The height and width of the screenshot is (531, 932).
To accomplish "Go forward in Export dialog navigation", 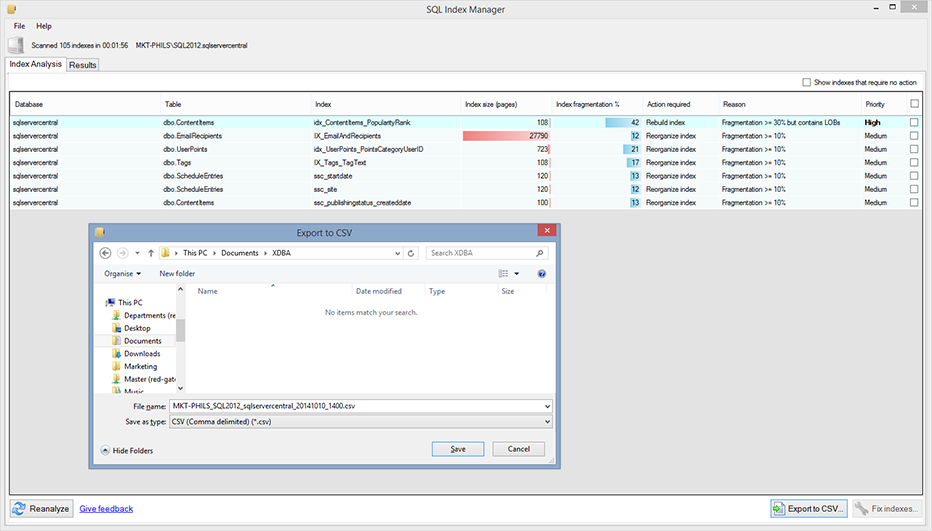I will coord(122,253).
